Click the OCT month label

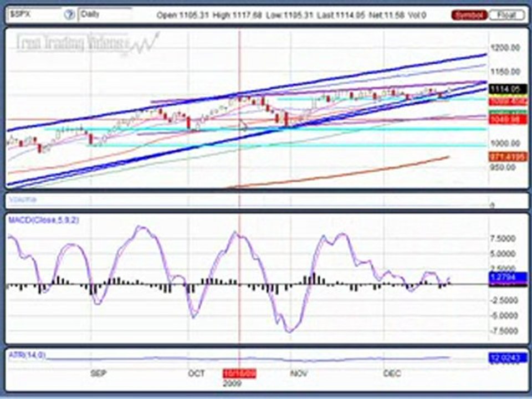pyautogui.click(x=196, y=374)
